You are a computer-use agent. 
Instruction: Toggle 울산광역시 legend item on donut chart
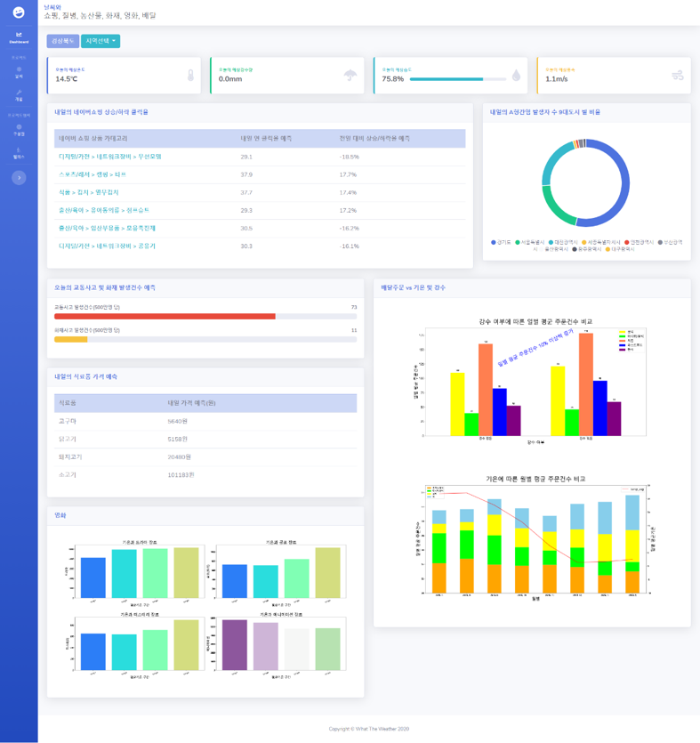553,249
